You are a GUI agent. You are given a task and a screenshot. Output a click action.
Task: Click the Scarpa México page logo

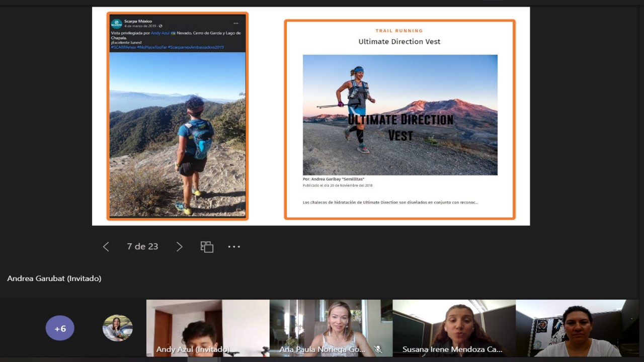pos(117,23)
